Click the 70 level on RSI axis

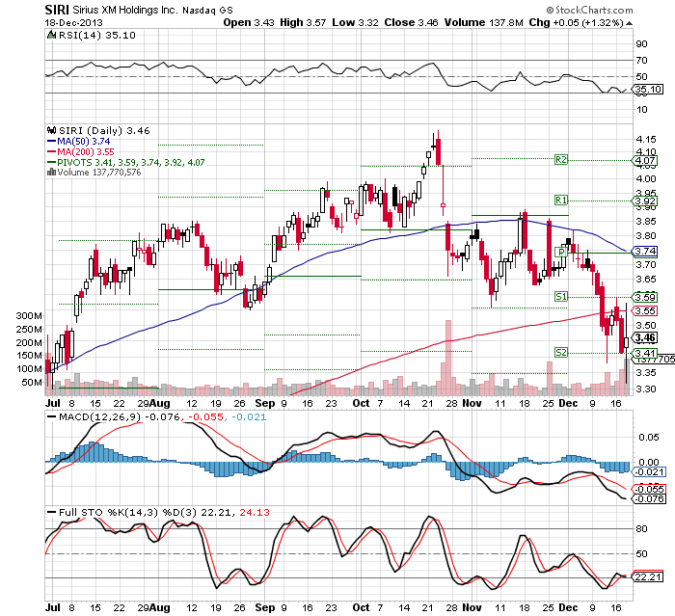point(641,61)
